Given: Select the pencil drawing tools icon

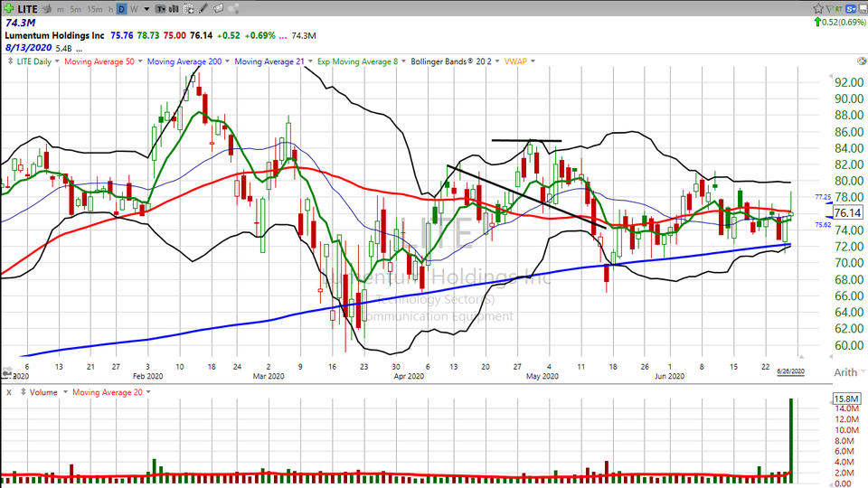Looking at the screenshot, I should (203, 9).
